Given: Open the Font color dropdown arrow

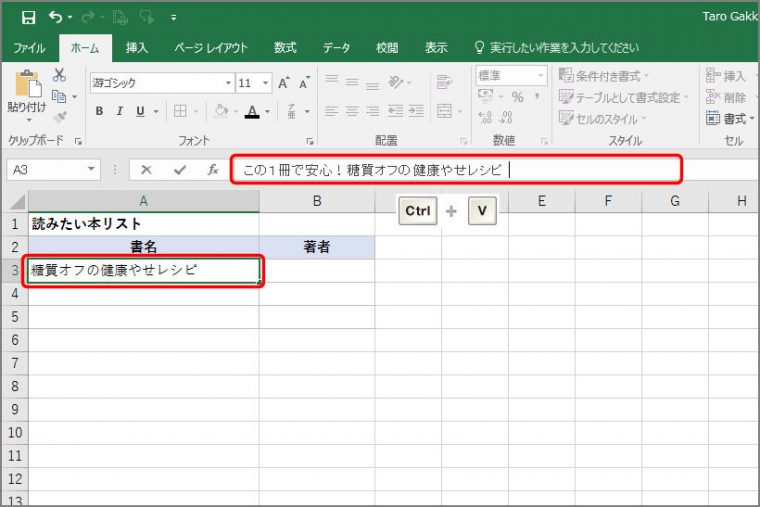Looking at the screenshot, I should click(x=268, y=111).
